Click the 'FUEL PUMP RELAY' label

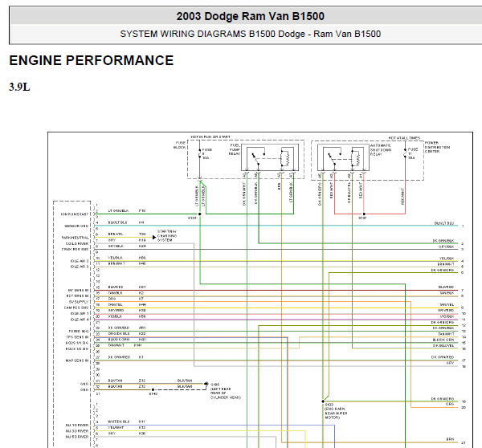[235, 149]
